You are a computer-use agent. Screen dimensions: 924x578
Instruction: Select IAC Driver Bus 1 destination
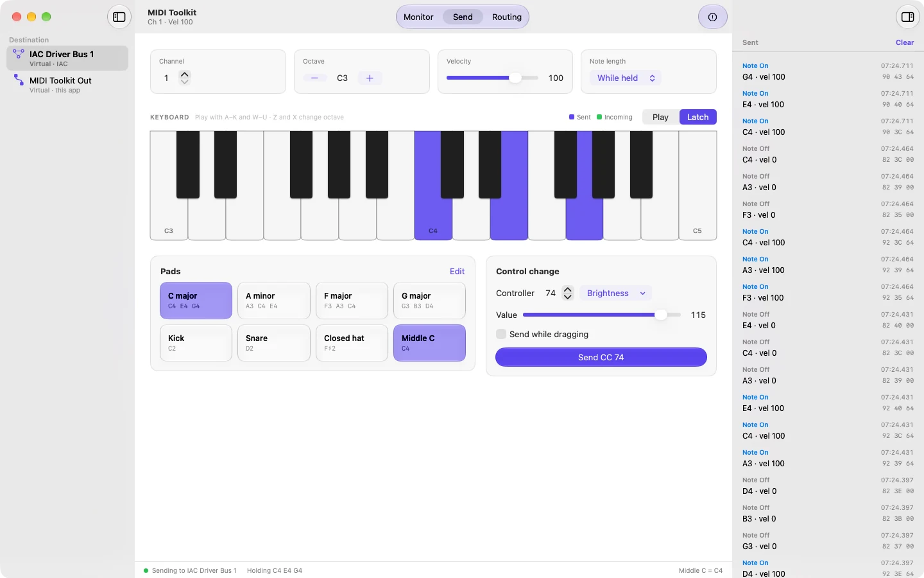[x=67, y=58]
